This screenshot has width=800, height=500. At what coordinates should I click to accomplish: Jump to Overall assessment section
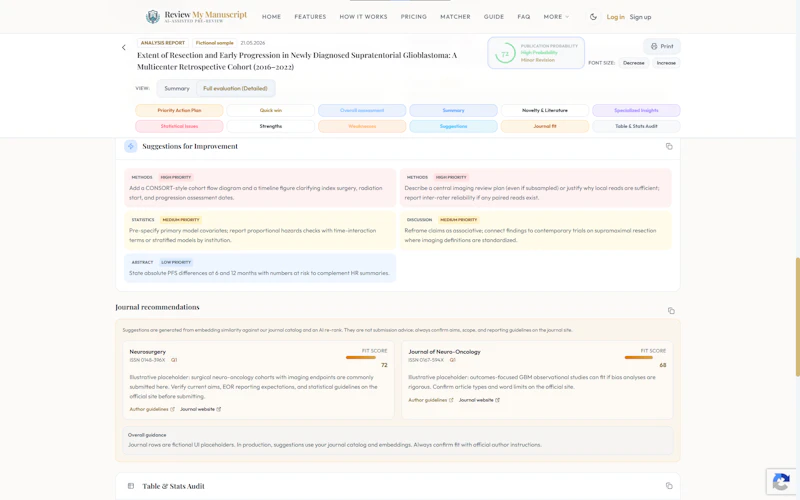tap(362, 110)
